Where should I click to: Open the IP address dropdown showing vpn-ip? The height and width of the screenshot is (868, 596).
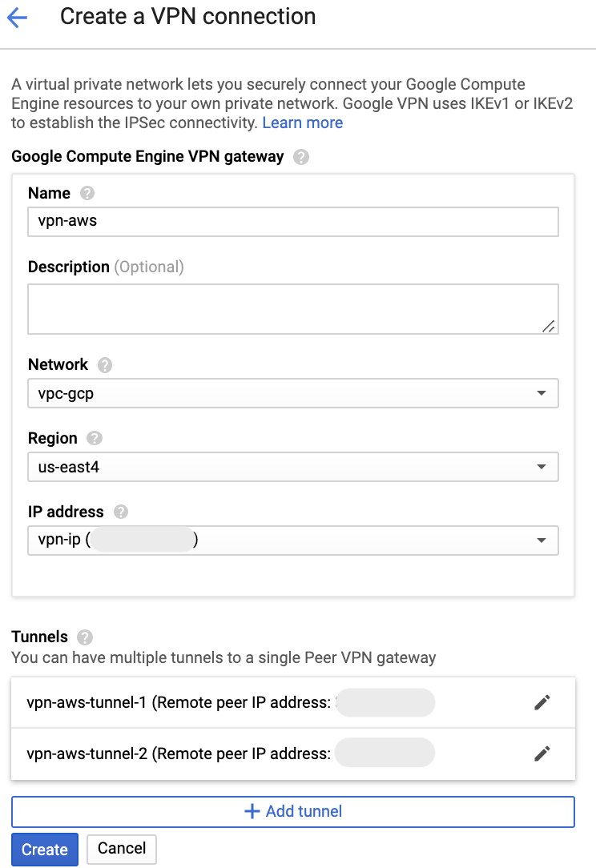pyautogui.click(x=292, y=540)
